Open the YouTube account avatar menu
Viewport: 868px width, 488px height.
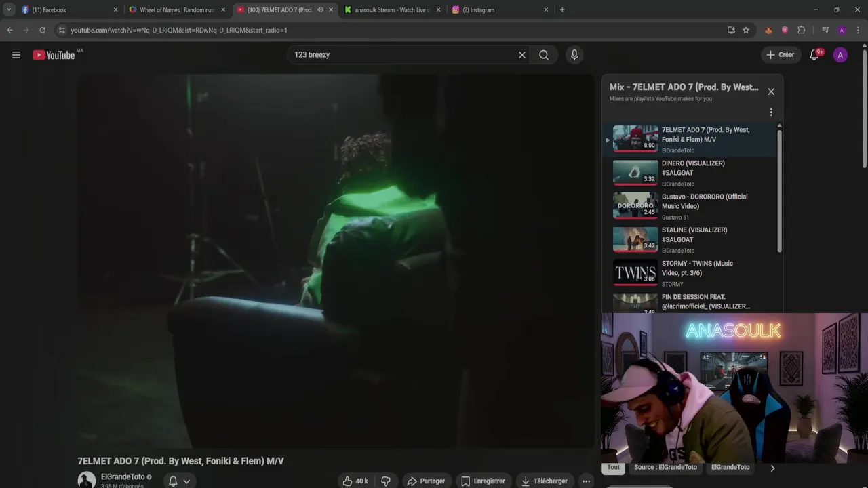[x=840, y=55]
